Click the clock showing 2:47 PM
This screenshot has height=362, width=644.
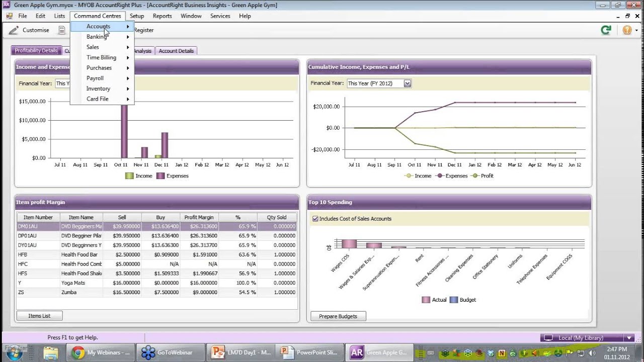pyautogui.click(x=617, y=349)
